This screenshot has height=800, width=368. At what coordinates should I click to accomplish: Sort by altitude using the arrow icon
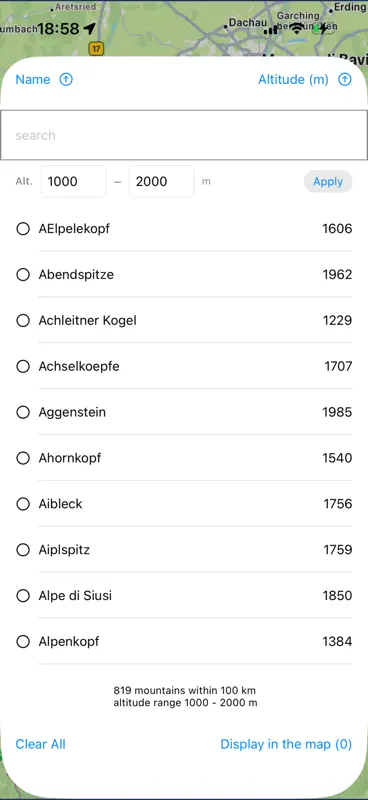coord(346,80)
